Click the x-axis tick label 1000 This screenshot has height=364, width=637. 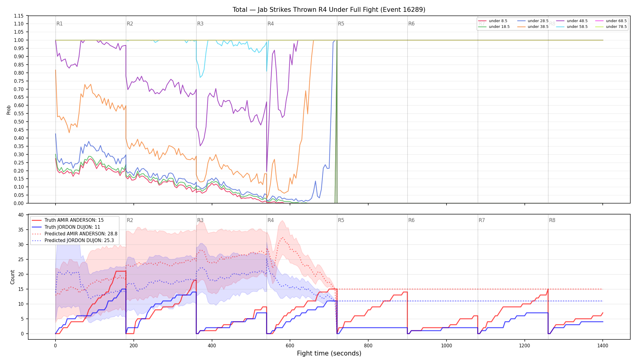(447, 345)
